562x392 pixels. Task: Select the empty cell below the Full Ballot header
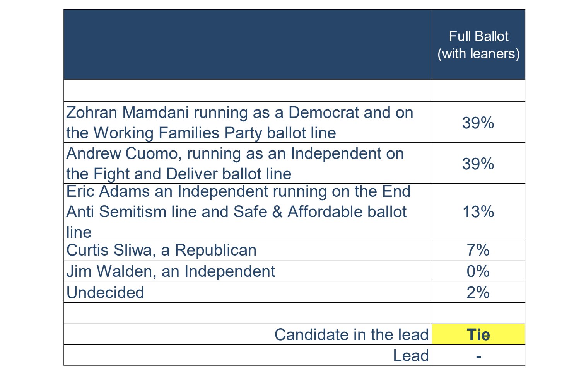478,90
